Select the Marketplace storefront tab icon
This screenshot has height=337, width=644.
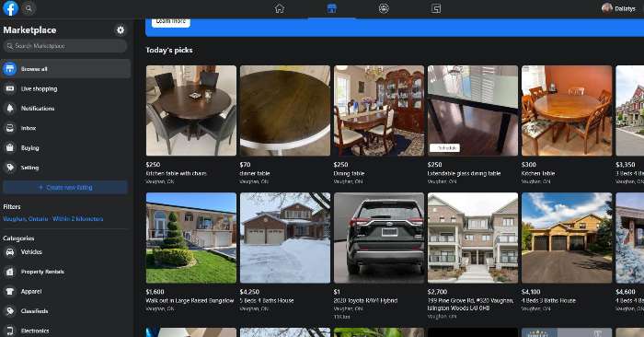(x=332, y=8)
